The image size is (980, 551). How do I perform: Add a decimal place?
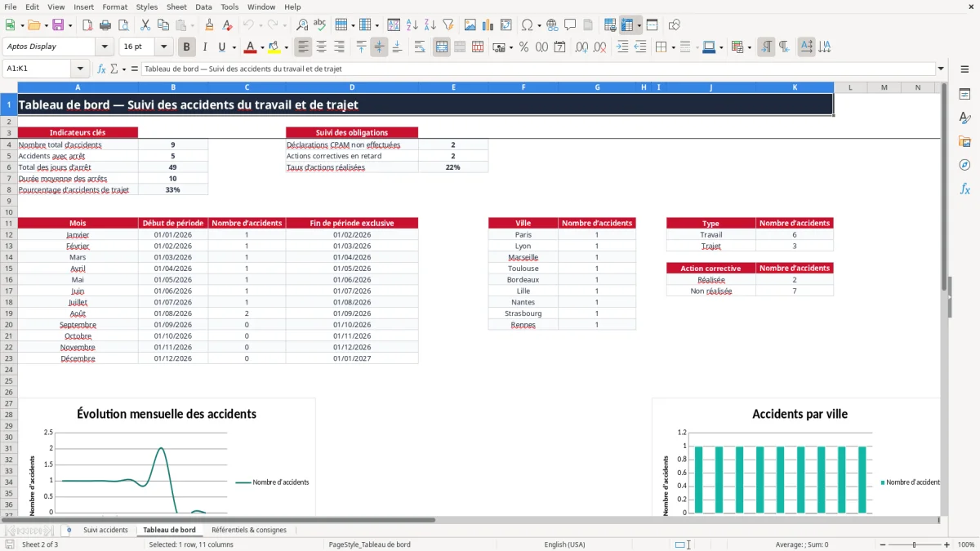[582, 47]
